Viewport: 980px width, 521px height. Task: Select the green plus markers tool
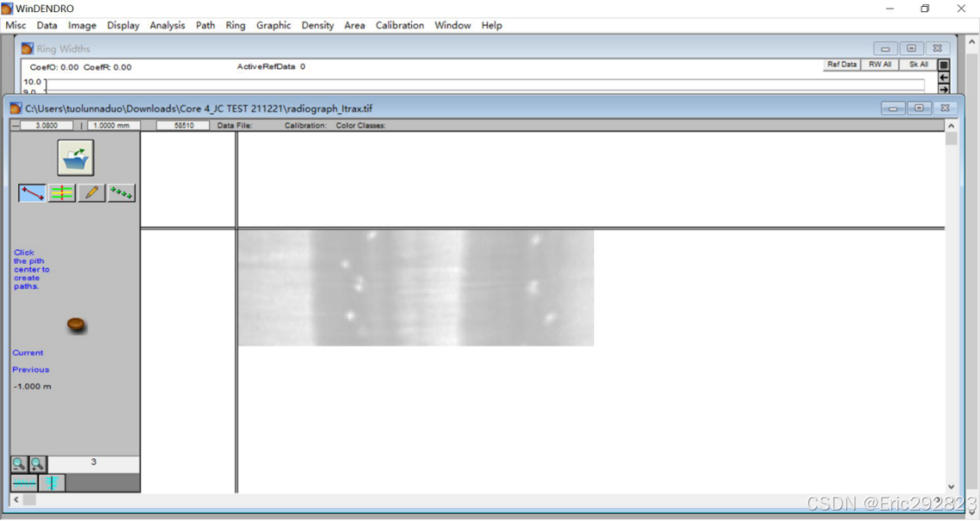(121, 193)
